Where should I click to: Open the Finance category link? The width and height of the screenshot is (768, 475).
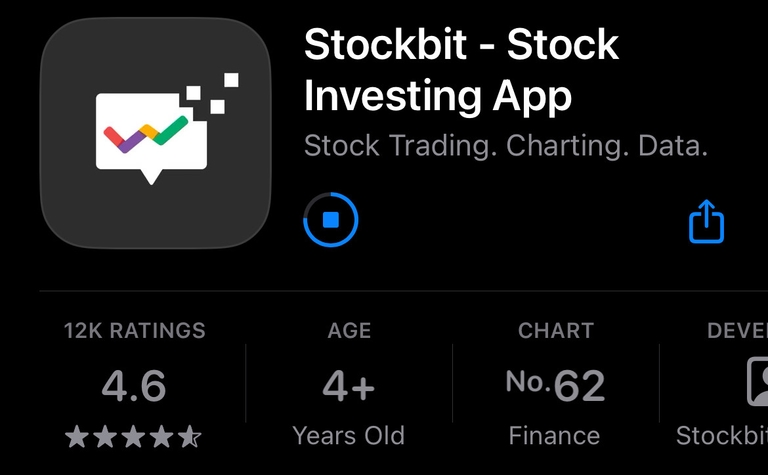click(x=555, y=436)
